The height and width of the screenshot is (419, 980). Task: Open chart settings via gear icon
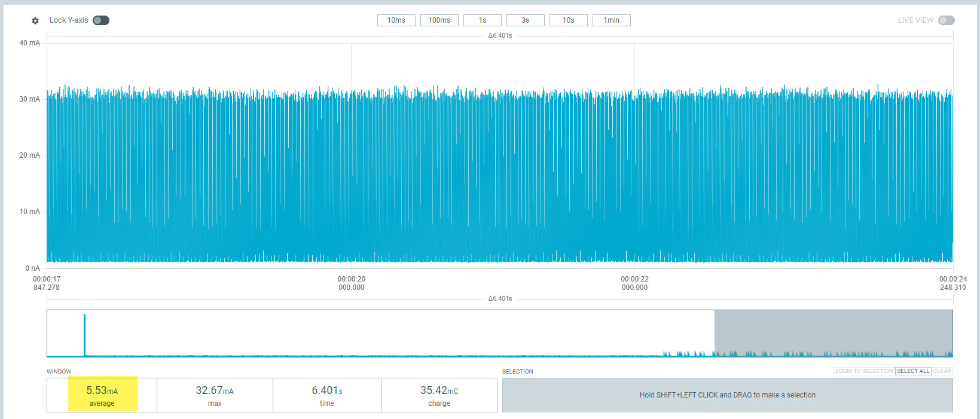(x=35, y=20)
